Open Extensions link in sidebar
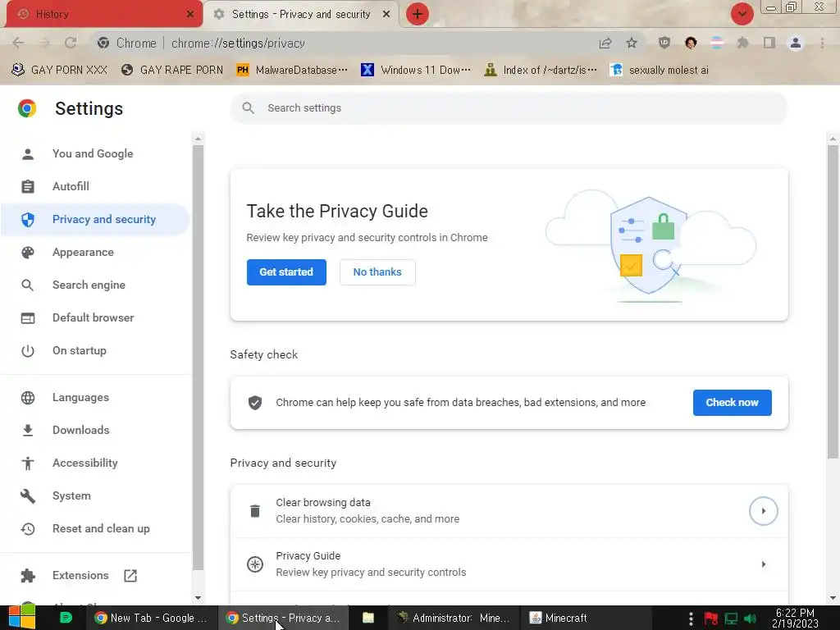 click(95, 575)
